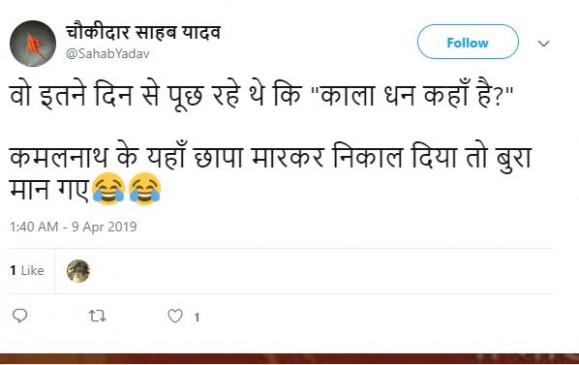Click the words 'निकाल दिया तो बुरा'
The image size is (579, 365).
pos(432,158)
